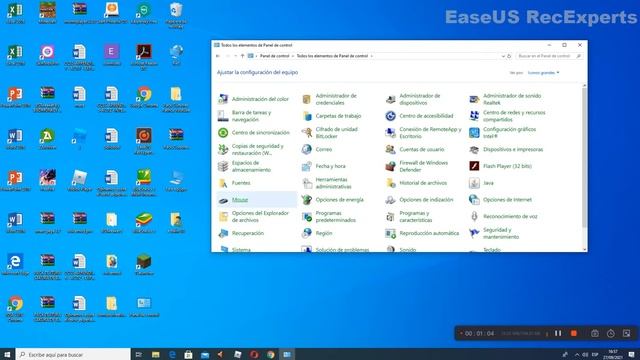Click the Reproducción automática link
Viewport: 640px width, 360px height.
(x=429, y=233)
